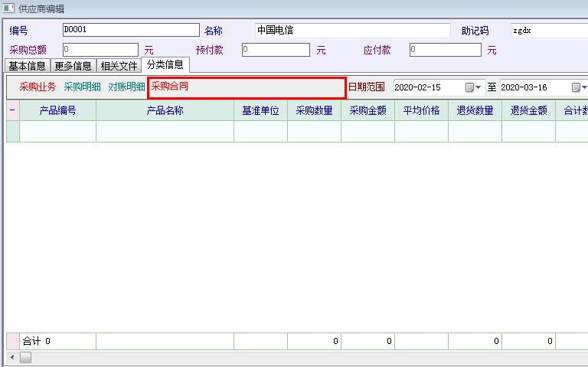Click the horizontal scrollbar left arrow
Viewport: 588px width, 367px height.
(x=12, y=358)
